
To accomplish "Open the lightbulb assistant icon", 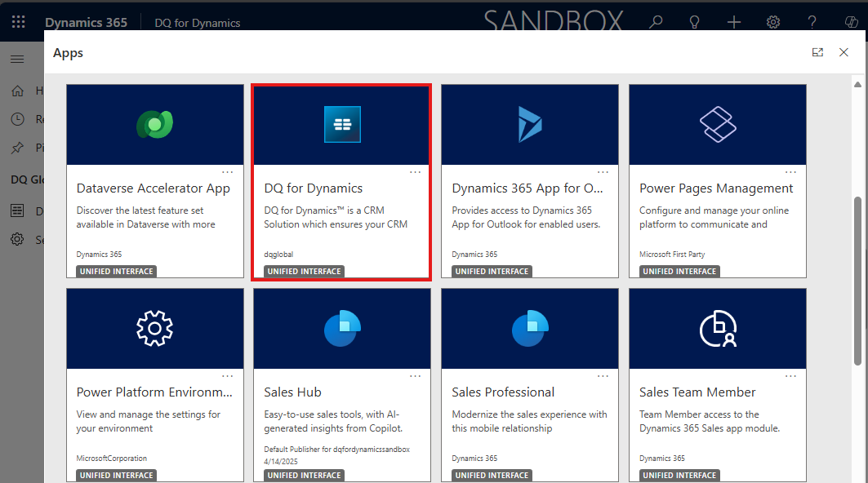I will (x=694, y=22).
